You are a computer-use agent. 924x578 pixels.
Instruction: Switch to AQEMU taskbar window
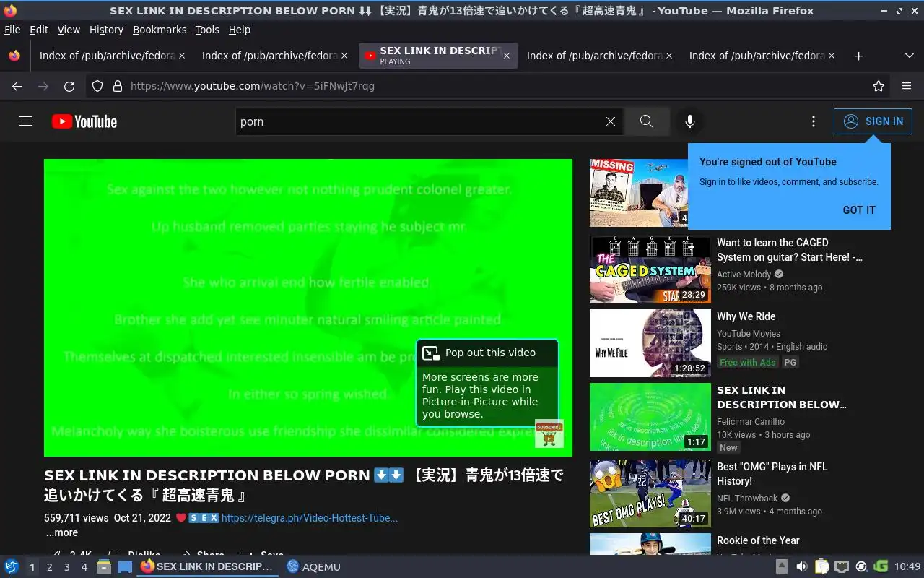[313, 566]
